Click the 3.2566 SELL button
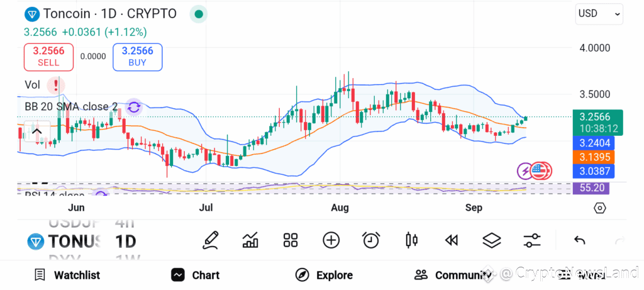The width and height of the screenshot is (644, 290). [49, 57]
